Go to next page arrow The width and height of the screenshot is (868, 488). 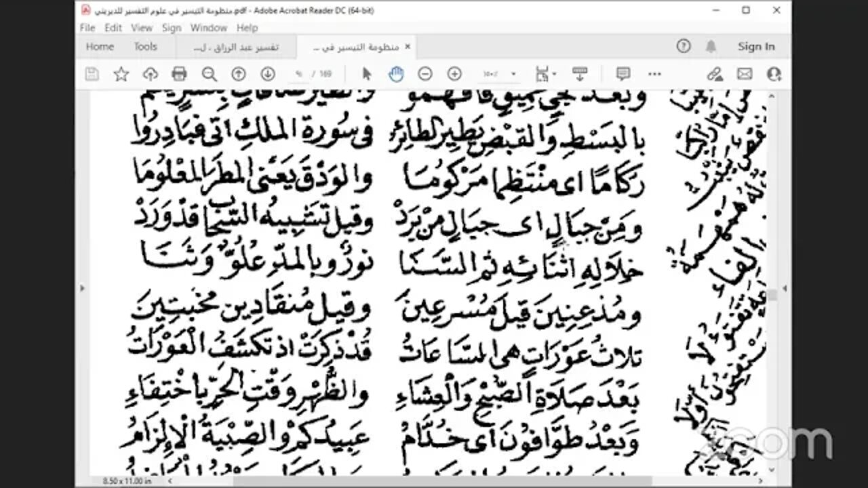(268, 75)
